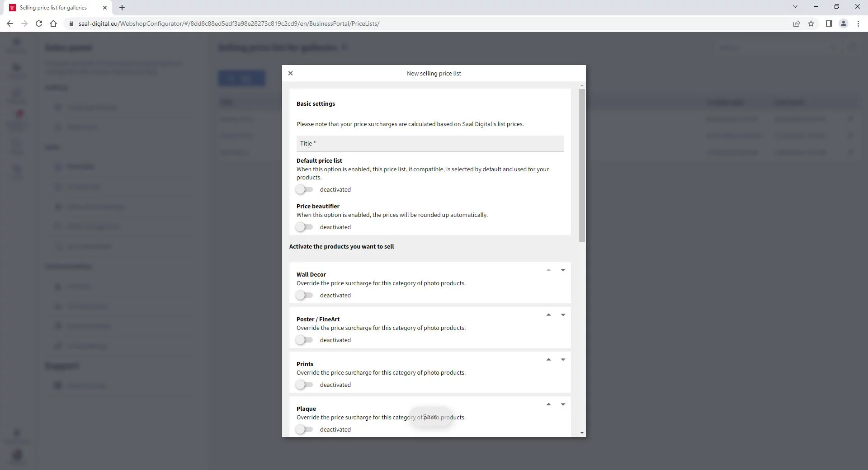The image size is (868, 470).
Task: Move Poster / FineArt down with arrow
Action: click(563, 315)
